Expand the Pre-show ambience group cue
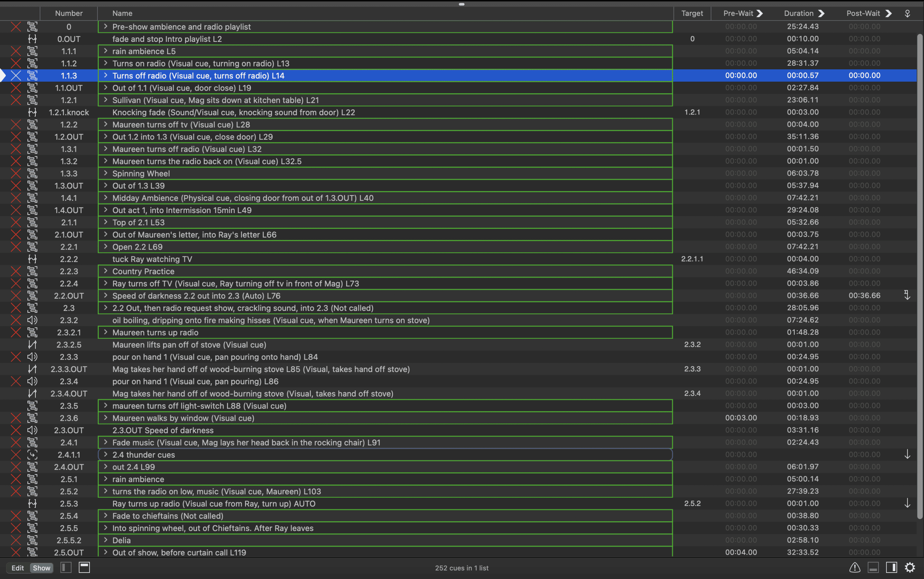Image resolution: width=924 pixels, height=579 pixels. coord(106,26)
